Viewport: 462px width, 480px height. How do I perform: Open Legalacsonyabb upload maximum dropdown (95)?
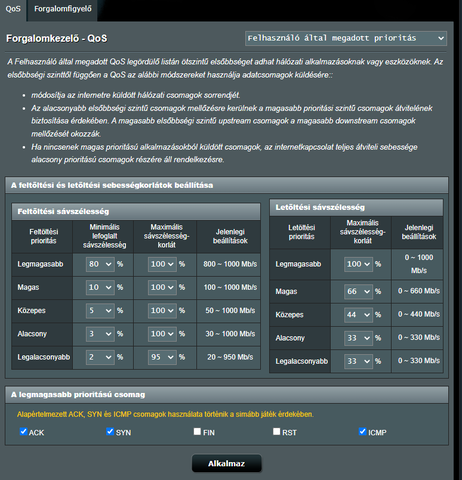pos(162,357)
